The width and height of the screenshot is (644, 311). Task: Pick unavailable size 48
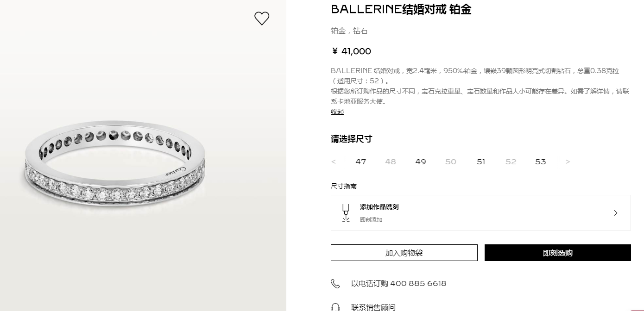[391, 162]
